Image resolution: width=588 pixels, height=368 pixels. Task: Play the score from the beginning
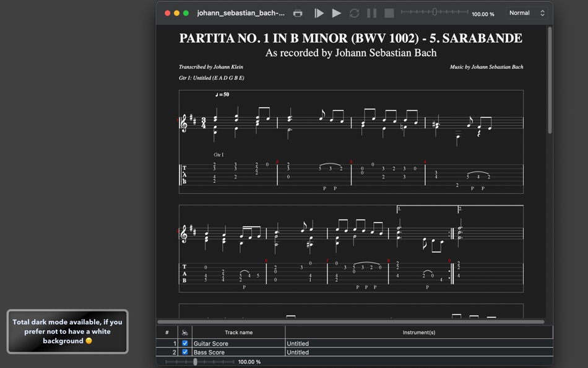click(319, 12)
